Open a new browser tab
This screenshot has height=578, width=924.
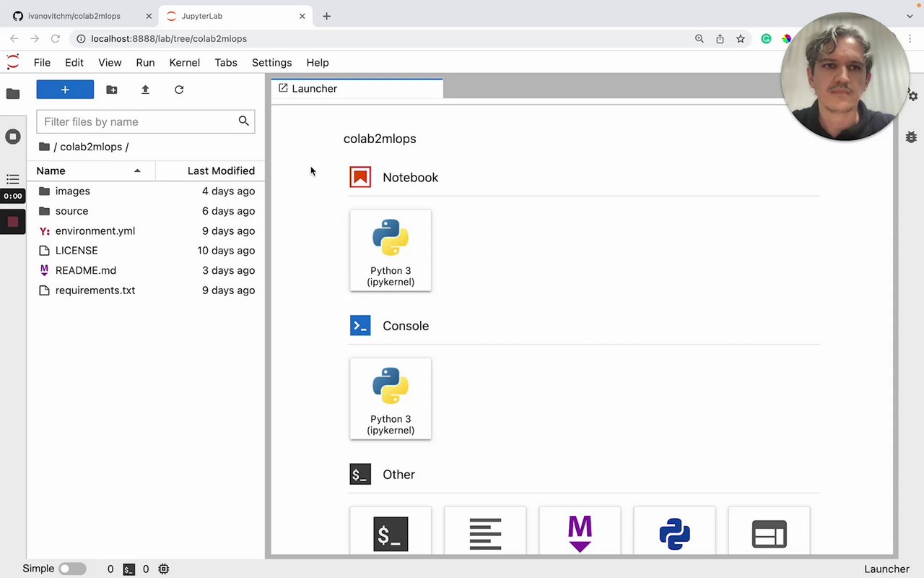(326, 16)
